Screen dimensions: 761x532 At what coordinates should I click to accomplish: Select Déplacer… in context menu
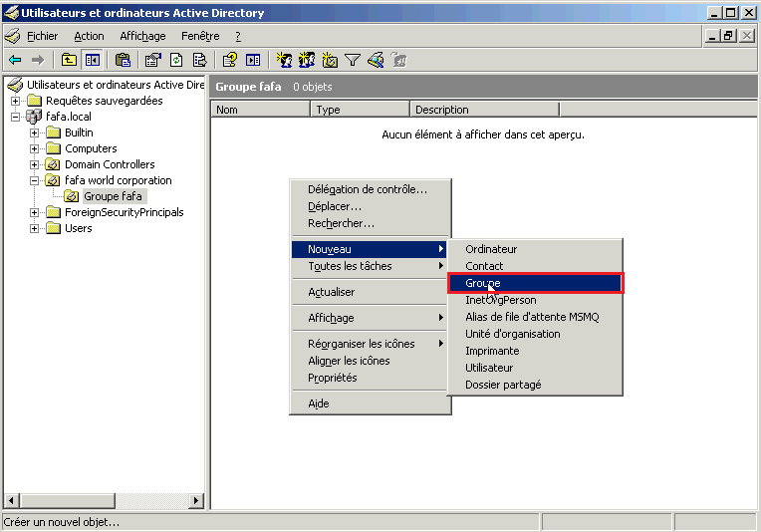click(370, 206)
